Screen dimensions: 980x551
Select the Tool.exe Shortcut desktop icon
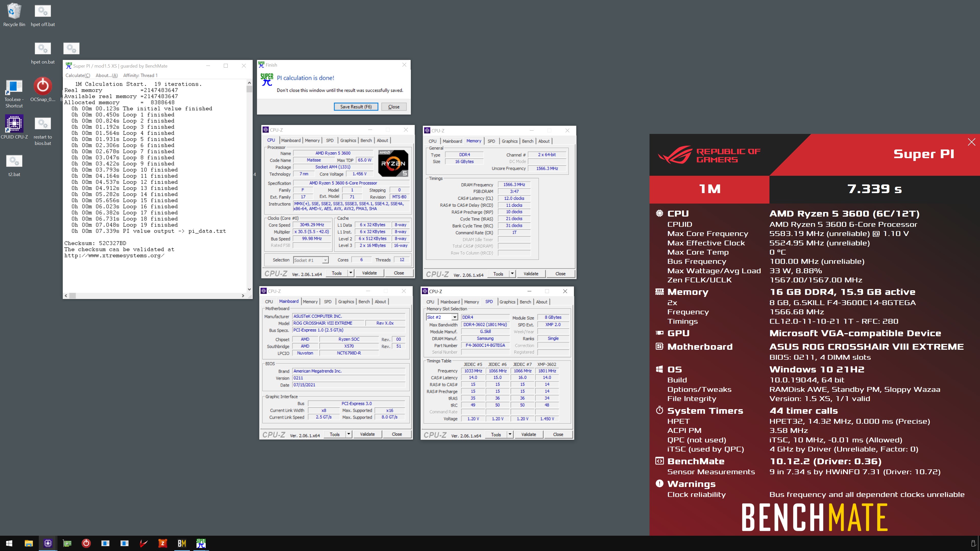[14, 93]
